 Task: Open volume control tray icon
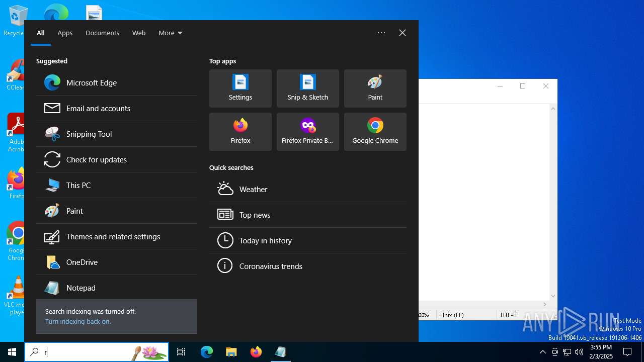[x=579, y=352]
